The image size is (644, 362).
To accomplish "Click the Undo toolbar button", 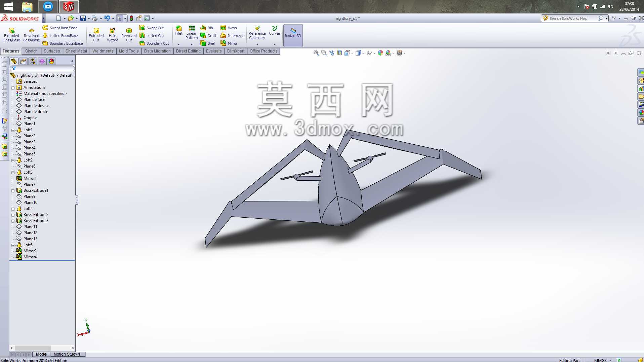I will point(107,19).
